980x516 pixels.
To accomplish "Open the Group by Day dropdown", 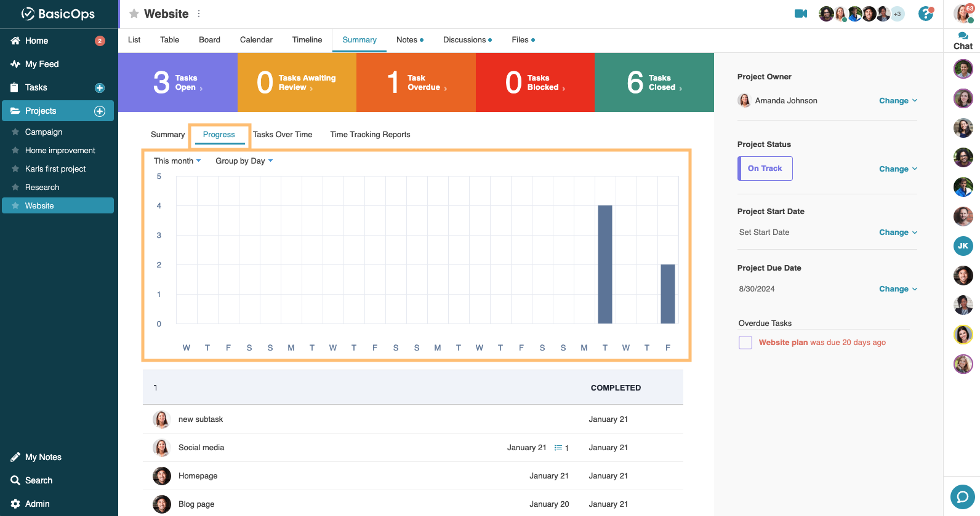I will [x=244, y=161].
